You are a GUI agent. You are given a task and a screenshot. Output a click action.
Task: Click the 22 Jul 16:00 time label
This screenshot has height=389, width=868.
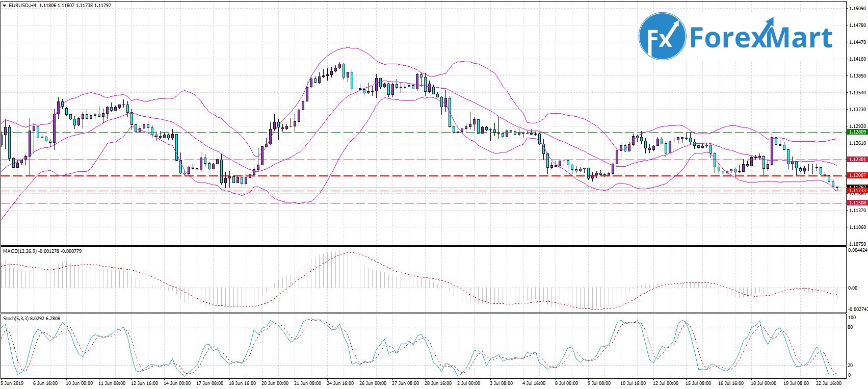click(828, 383)
